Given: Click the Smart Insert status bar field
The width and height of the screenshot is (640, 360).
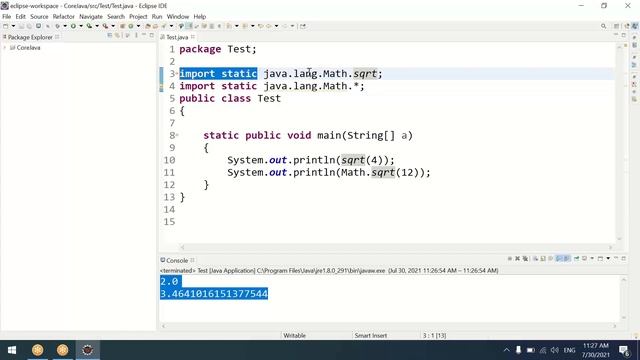Looking at the screenshot, I should 371,336.
